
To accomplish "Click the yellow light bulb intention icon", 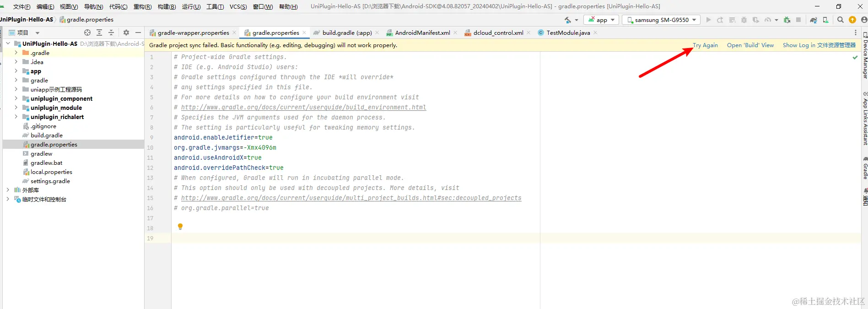I will pos(180,227).
